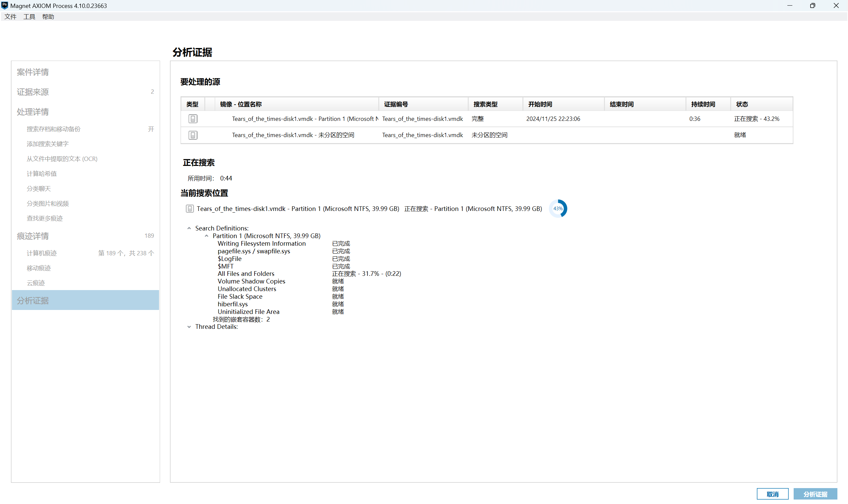
Task: Click the duration value 0:36
Action: pyautogui.click(x=695, y=119)
